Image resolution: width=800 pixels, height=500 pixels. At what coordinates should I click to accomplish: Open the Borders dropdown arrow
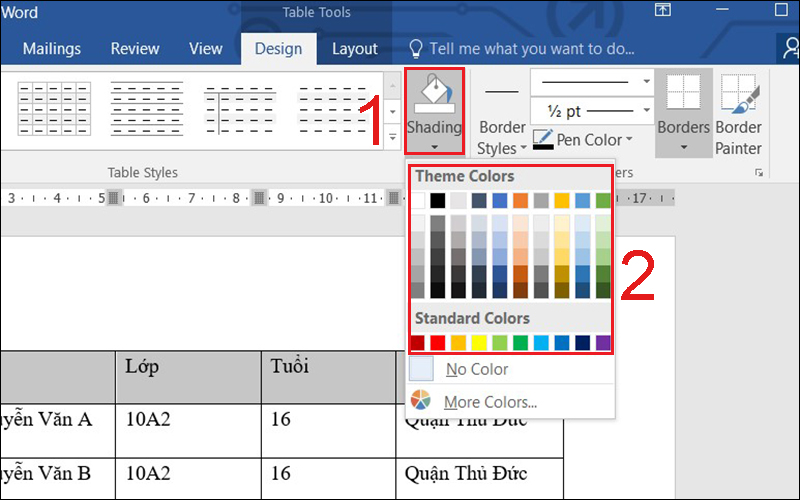click(683, 147)
